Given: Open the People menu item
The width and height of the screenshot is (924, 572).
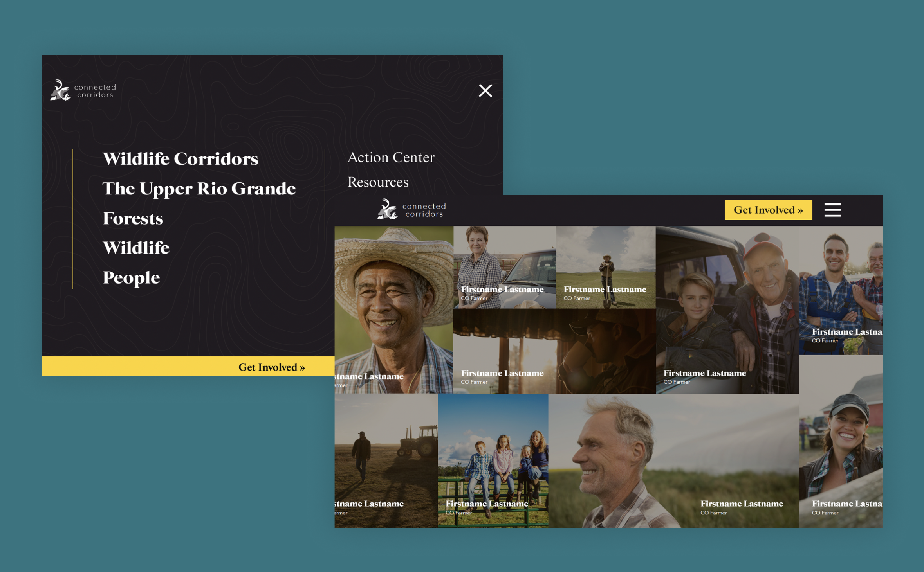Looking at the screenshot, I should (131, 277).
